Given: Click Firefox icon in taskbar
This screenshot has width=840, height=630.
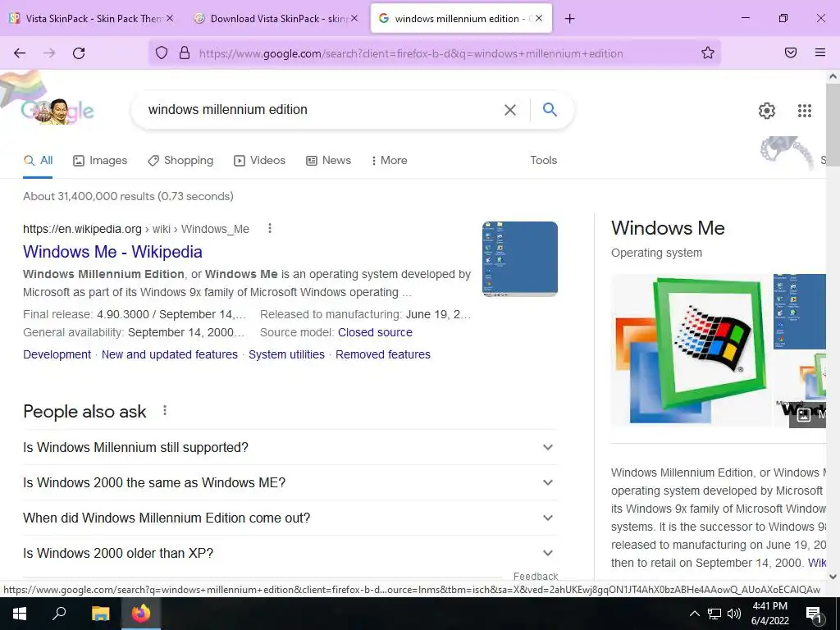Looking at the screenshot, I should pyautogui.click(x=141, y=614).
